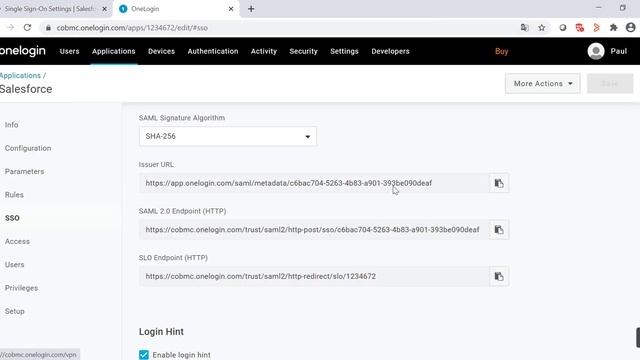Screen dimensions: 640x360
Task: Expand the More Actions dropdown
Action: pos(542,84)
